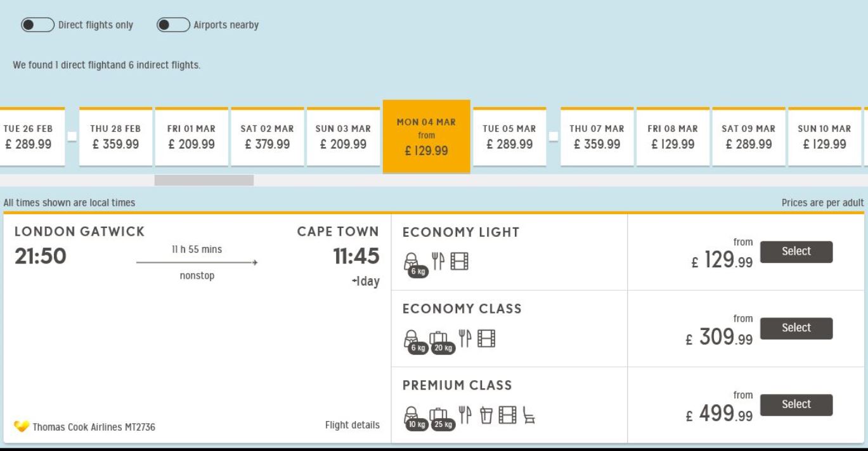Select the TUE 05 MAR date tab
The image size is (868, 451).
coord(509,137)
